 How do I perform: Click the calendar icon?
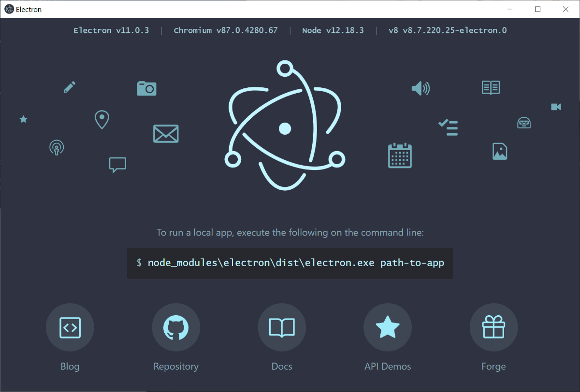[400, 155]
